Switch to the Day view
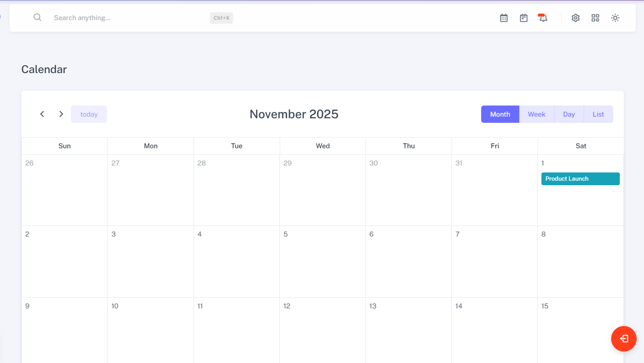The image size is (644, 363). pyautogui.click(x=569, y=114)
